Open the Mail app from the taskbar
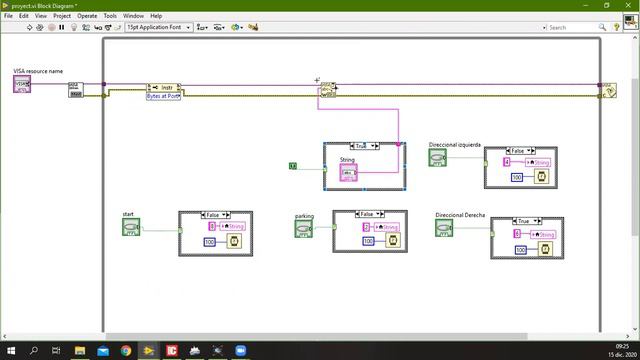 (103, 351)
